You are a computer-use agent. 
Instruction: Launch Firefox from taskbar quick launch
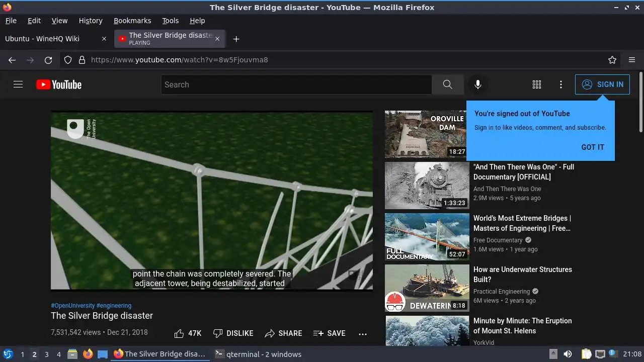88,354
